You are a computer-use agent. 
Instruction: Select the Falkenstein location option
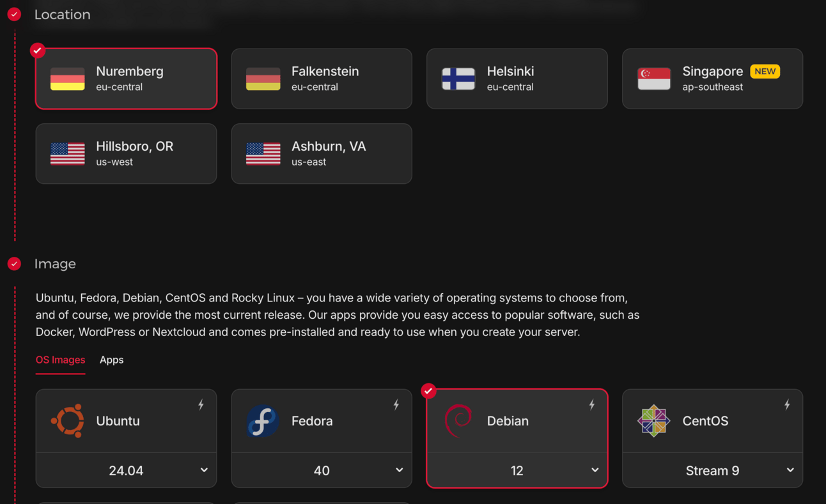(322, 79)
